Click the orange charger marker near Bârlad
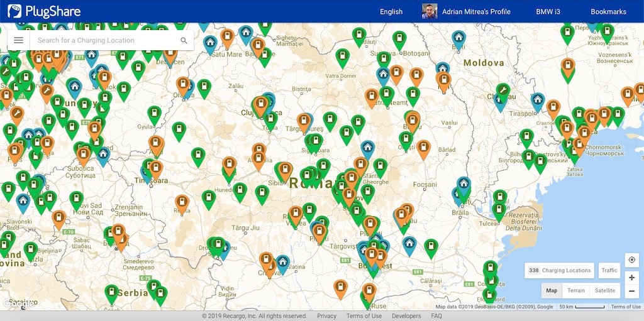644x321 pixels. click(x=423, y=148)
